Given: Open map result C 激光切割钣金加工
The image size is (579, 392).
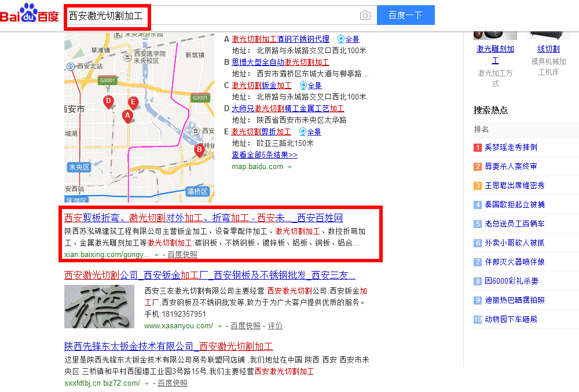Looking at the screenshot, I should click(x=262, y=86).
